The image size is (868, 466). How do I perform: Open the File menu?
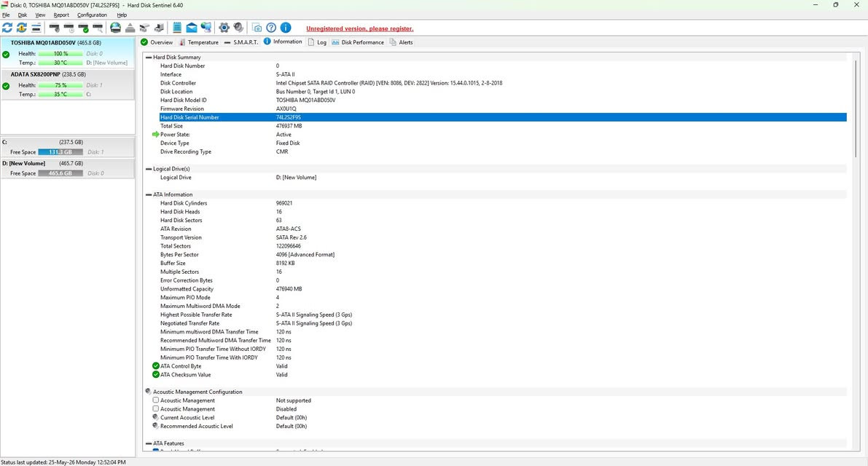(6, 15)
